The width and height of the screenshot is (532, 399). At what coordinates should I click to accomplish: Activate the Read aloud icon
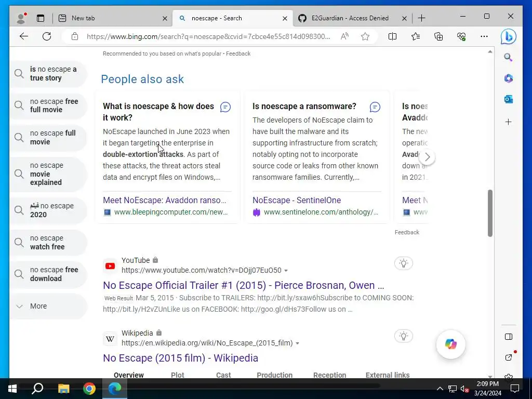pos(344,36)
